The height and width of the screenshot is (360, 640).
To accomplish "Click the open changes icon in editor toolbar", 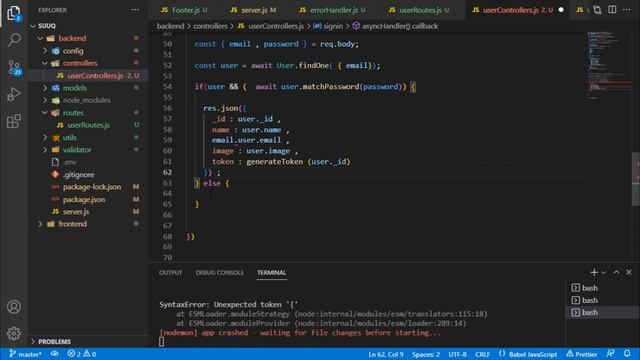I will tap(597, 10).
